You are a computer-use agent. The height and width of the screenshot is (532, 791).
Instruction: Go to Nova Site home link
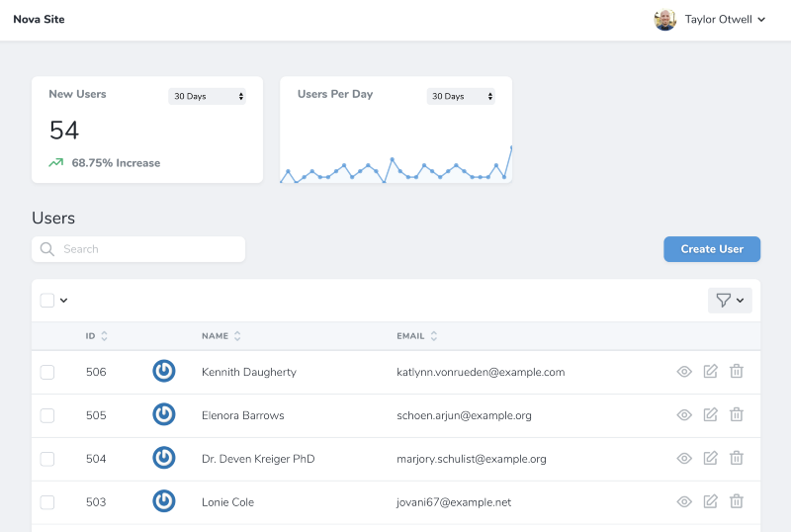39,20
